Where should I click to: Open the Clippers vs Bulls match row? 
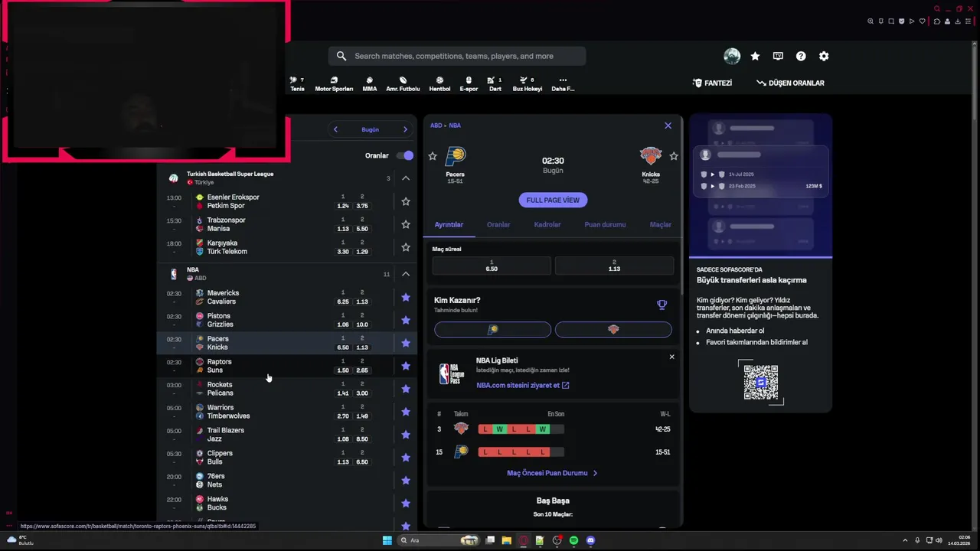click(x=287, y=458)
